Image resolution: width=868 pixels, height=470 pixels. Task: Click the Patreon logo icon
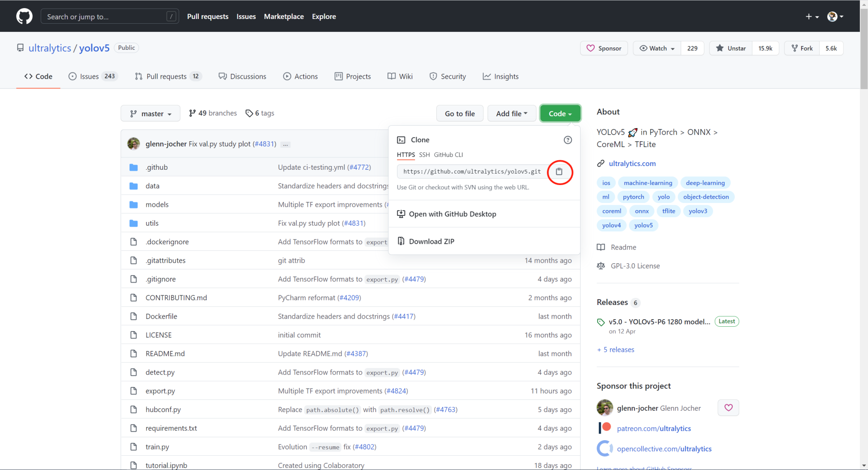click(605, 428)
